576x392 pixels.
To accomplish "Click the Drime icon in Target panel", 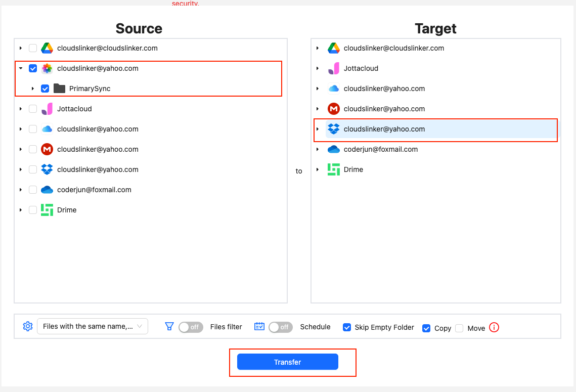I will click(333, 169).
